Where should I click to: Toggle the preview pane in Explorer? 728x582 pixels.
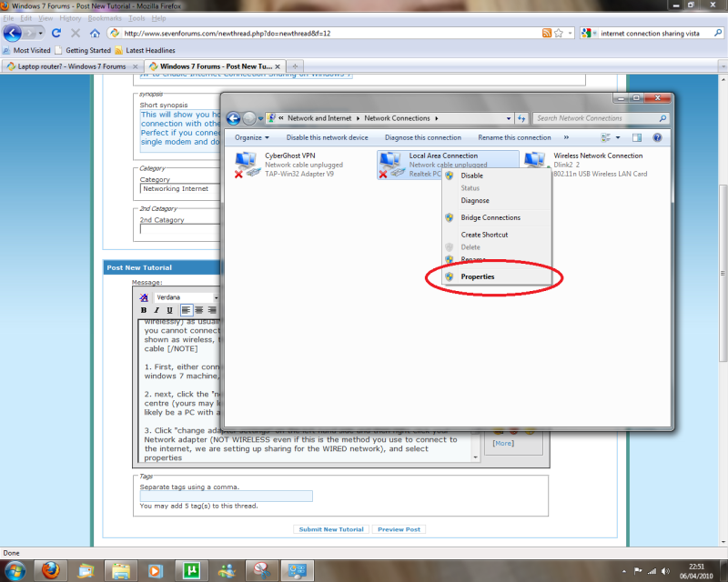(637, 137)
